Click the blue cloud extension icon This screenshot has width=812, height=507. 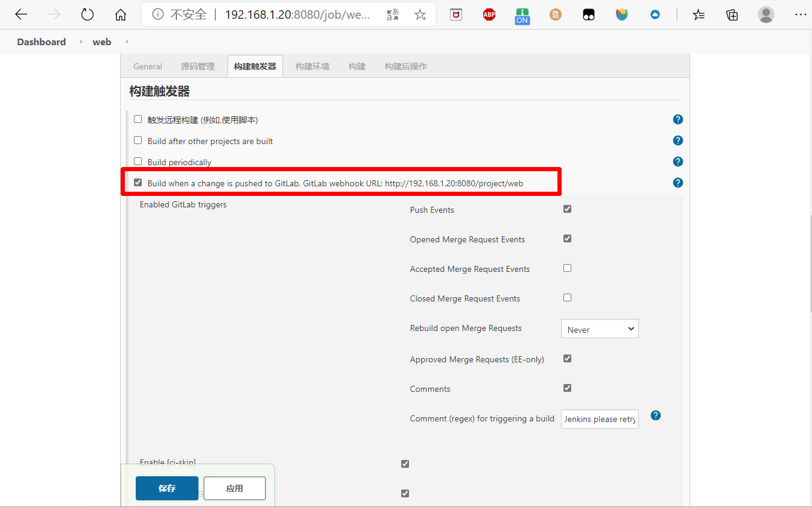[655, 14]
